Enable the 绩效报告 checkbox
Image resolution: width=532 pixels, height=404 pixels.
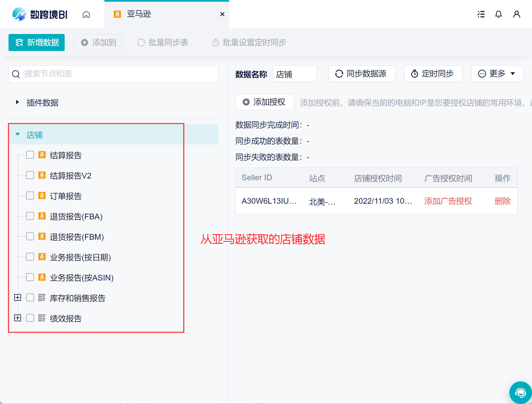pyautogui.click(x=30, y=318)
